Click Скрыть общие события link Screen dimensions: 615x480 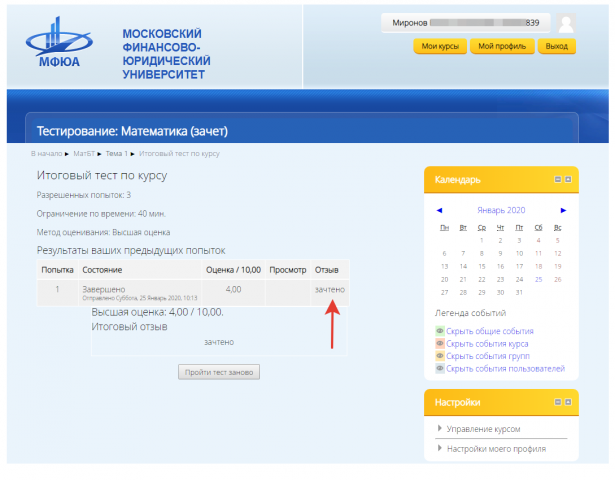coord(489,331)
